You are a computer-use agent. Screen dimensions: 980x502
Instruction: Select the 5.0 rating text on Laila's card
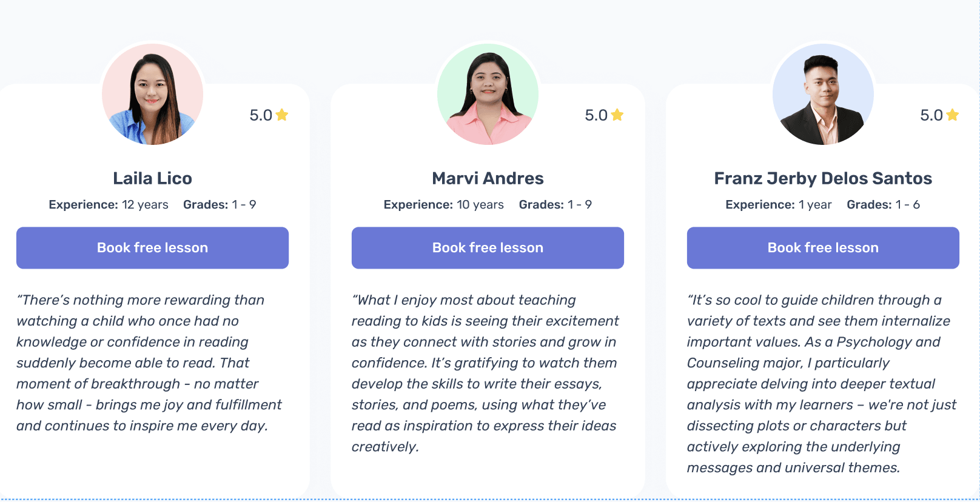coord(261,115)
